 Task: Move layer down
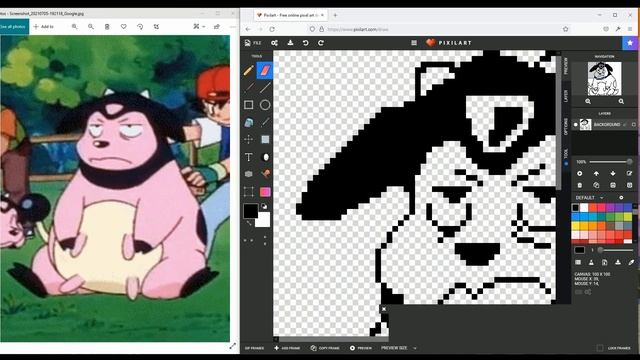(x=613, y=173)
